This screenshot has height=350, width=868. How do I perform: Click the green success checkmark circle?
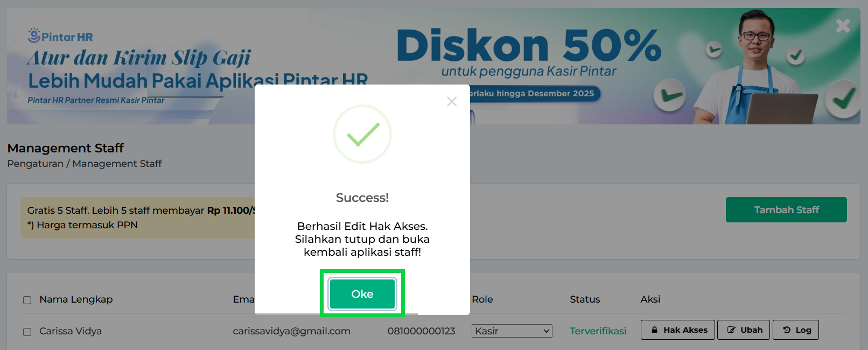click(x=362, y=134)
